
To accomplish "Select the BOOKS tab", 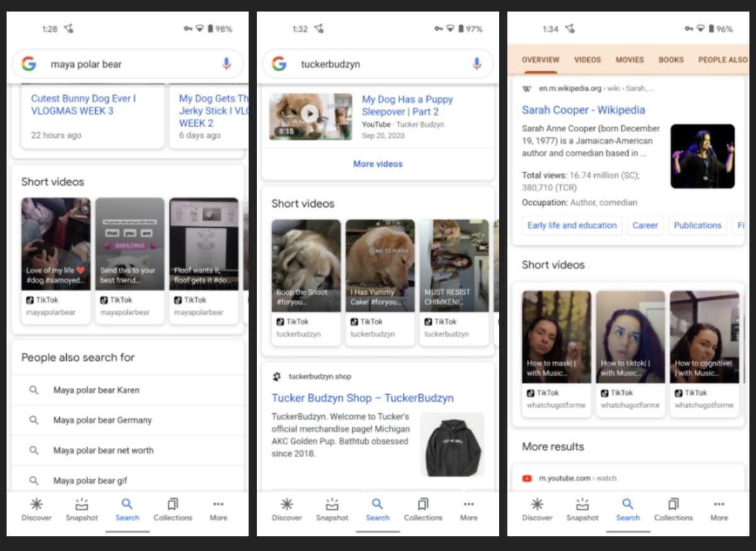I will (x=671, y=60).
